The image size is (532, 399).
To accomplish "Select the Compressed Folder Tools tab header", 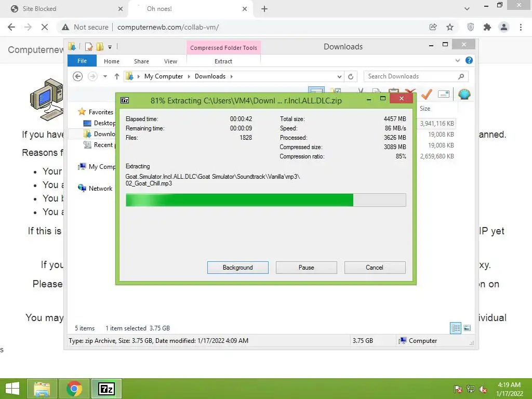I will 223,48.
